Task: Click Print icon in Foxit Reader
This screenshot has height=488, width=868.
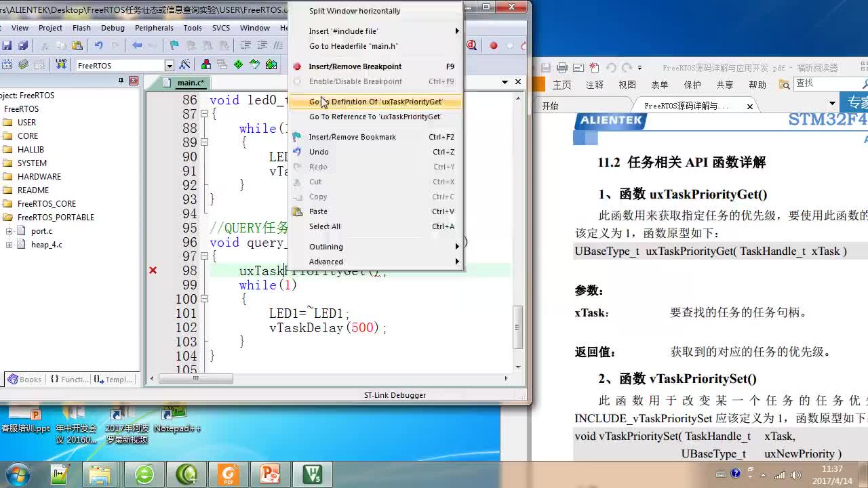Action: (x=562, y=68)
